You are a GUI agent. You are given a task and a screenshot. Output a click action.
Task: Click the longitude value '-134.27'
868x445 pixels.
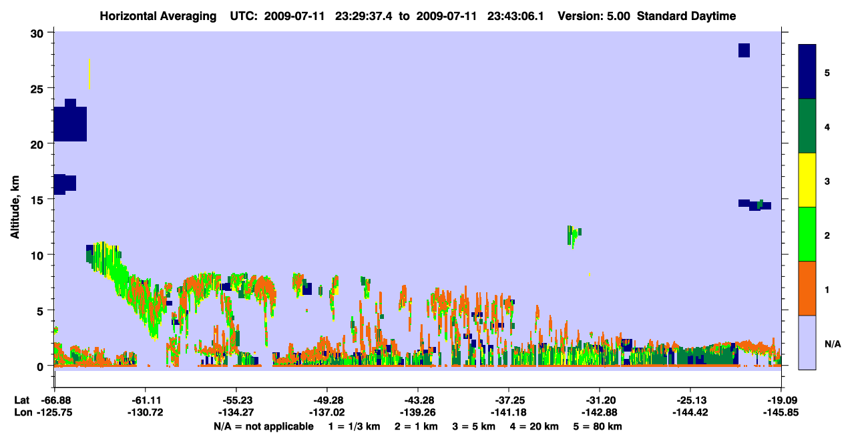coord(236,412)
